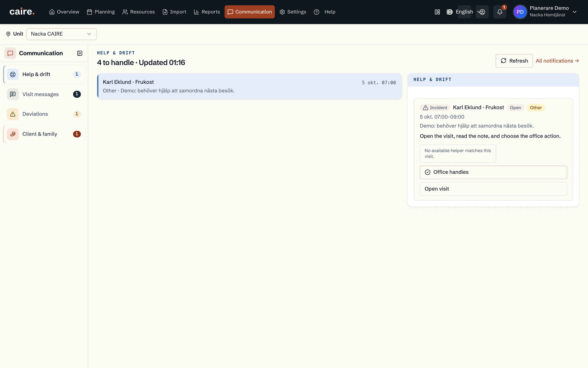Viewport: 588px width, 368px height.
Task: Click the Help & drift lifebuoy icon
Action: pos(13,74)
